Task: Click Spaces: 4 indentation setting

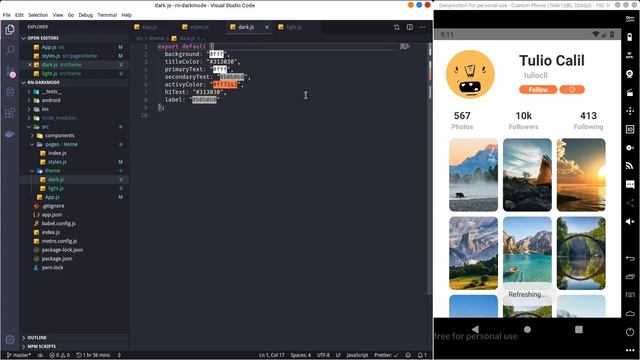Action: [x=300, y=355]
